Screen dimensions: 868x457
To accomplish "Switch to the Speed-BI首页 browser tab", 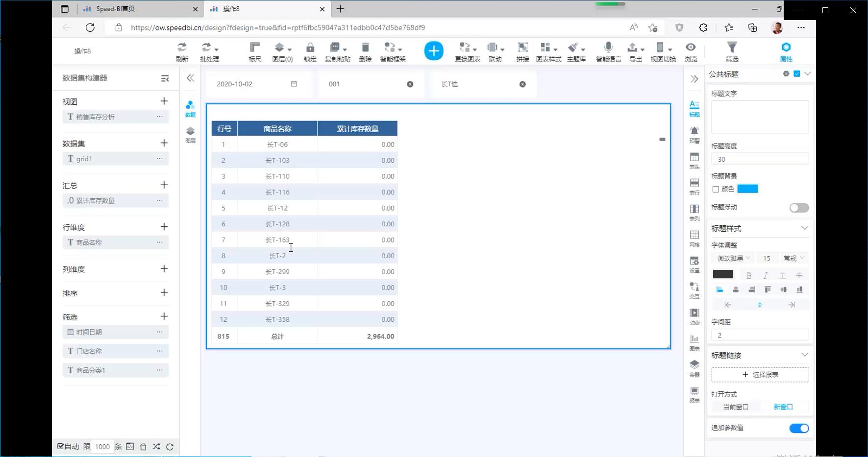I will pyautogui.click(x=137, y=9).
